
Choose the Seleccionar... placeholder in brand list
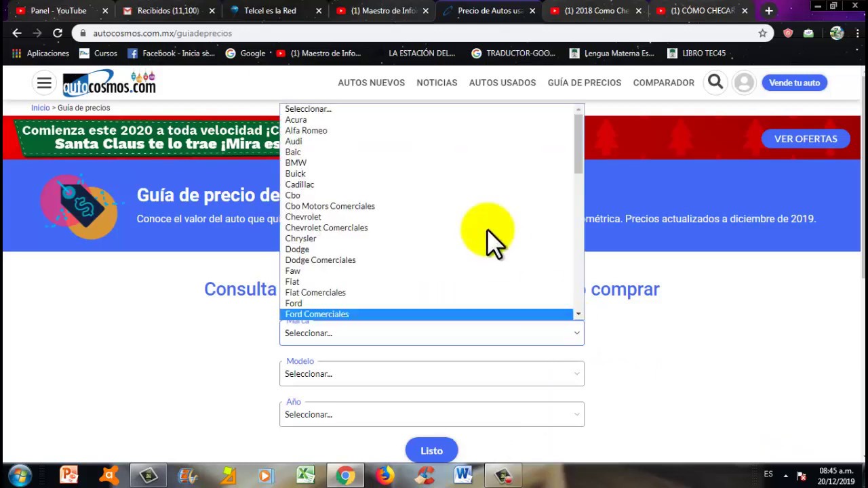click(427, 108)
